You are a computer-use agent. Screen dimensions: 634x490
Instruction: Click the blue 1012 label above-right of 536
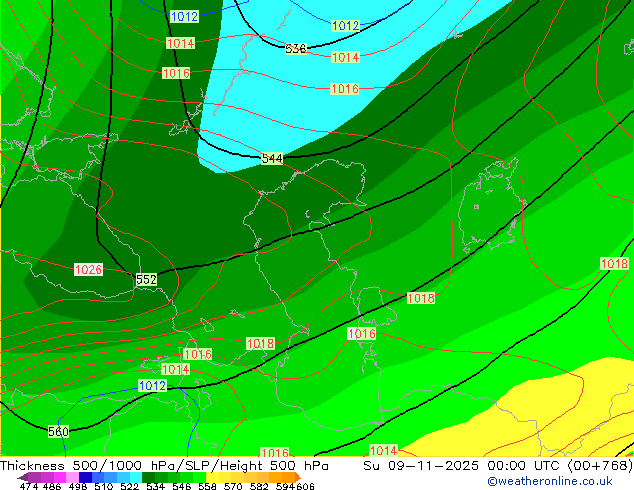pos(345,26)
